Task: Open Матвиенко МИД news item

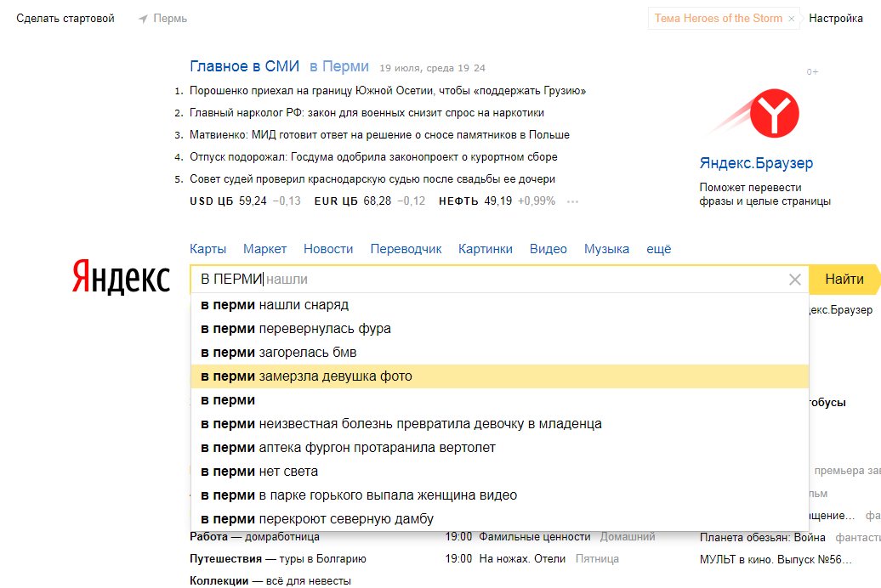Action: click(379, 135)
